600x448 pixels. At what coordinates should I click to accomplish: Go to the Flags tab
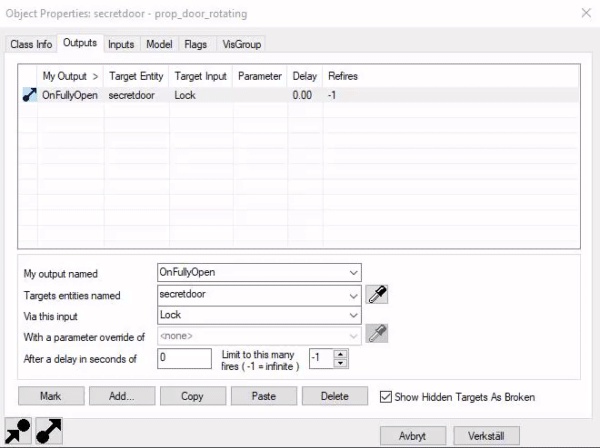196,44
